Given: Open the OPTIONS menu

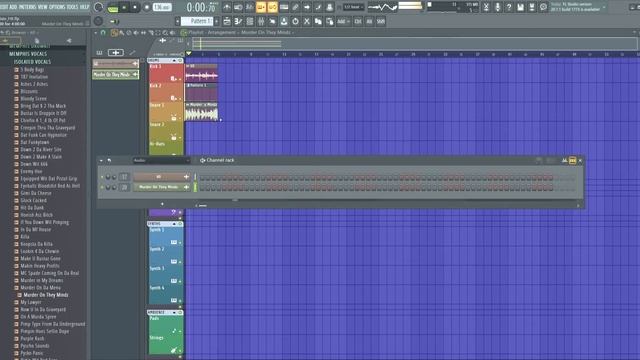Looking at the screenshot, I should (x=57, y=7).
